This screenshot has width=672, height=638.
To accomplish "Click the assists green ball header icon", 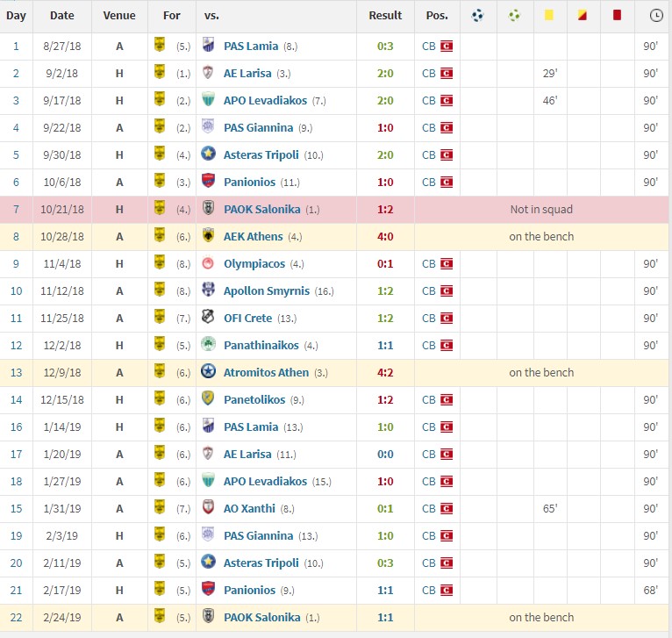I will (514, 16).
